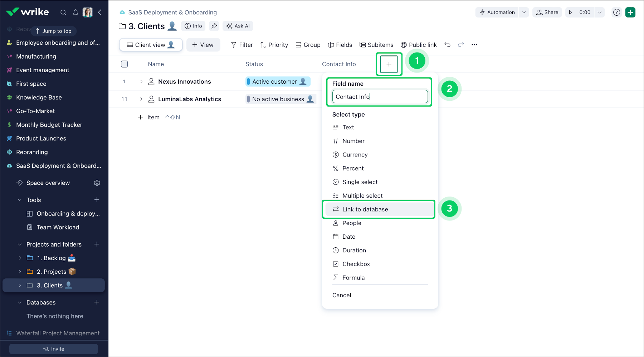Expand the 1. Backlog folder
This screenshot has height=357, width=644.
click(20, 258)
